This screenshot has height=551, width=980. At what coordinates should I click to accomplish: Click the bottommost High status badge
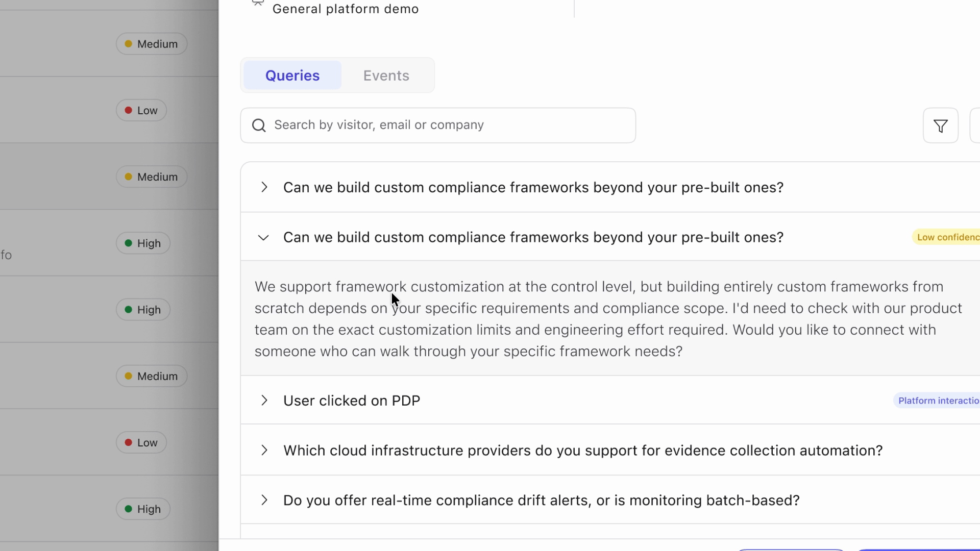coord(143,509)
